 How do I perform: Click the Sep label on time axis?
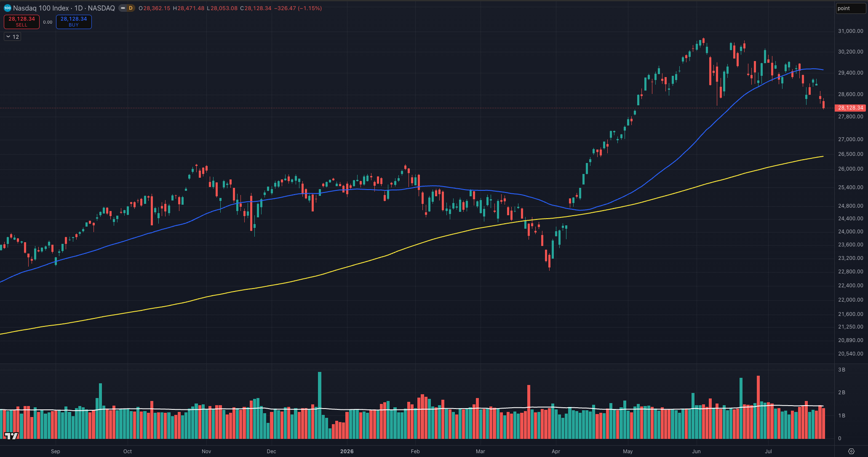coord(56,452)
